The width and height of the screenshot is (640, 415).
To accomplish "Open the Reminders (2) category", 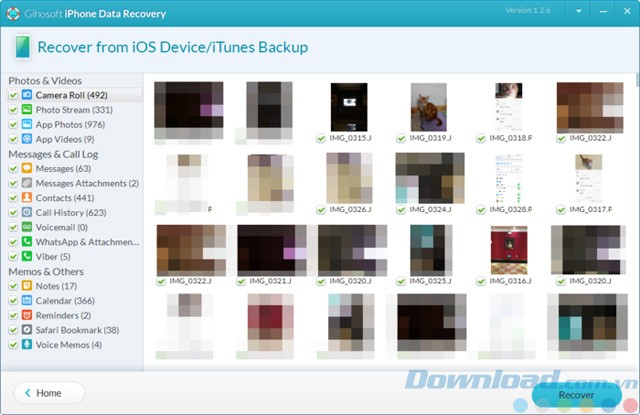I will coord(64,316).
